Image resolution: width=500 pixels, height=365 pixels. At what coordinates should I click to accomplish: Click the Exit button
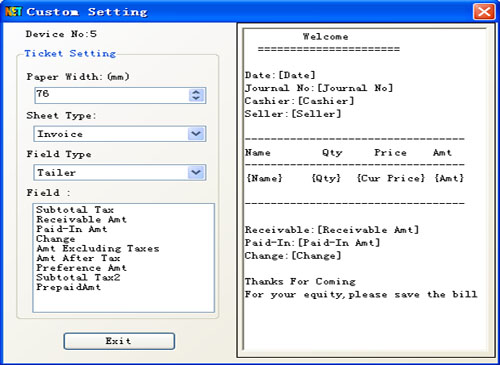coord(119,341)
